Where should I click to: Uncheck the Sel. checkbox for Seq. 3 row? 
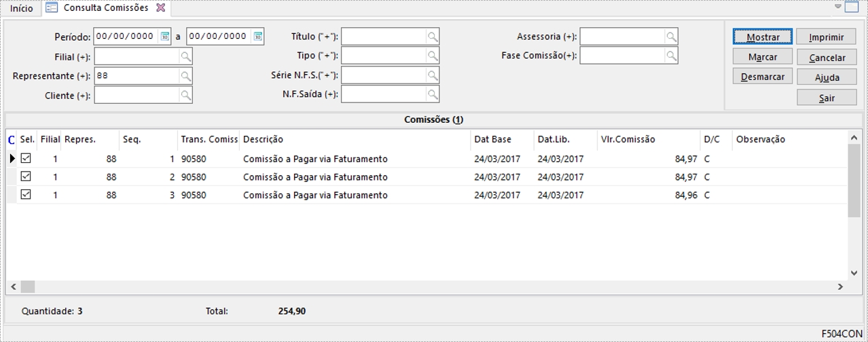click(x=26, y=194)
